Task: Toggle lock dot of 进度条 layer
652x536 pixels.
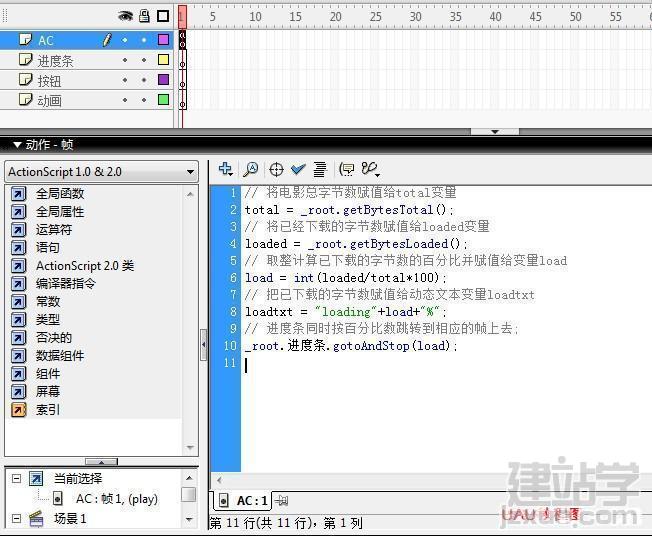Action: click(144, 60)
